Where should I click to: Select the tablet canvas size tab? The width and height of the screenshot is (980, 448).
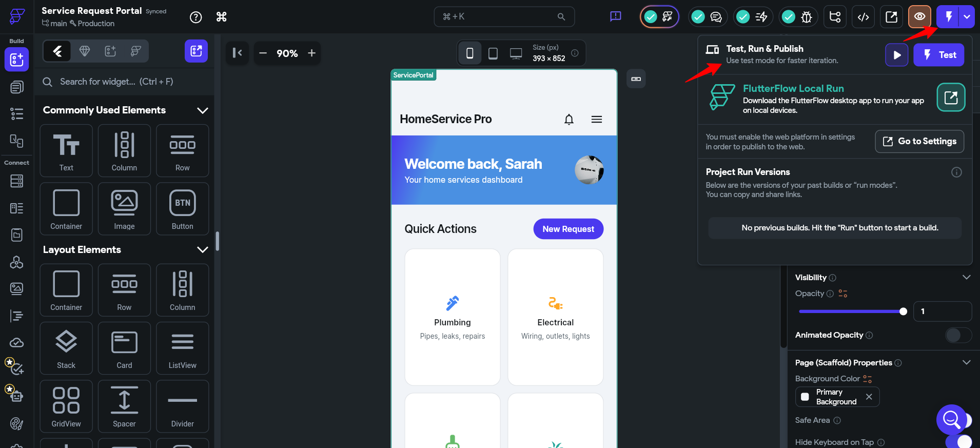coord(493,53)
